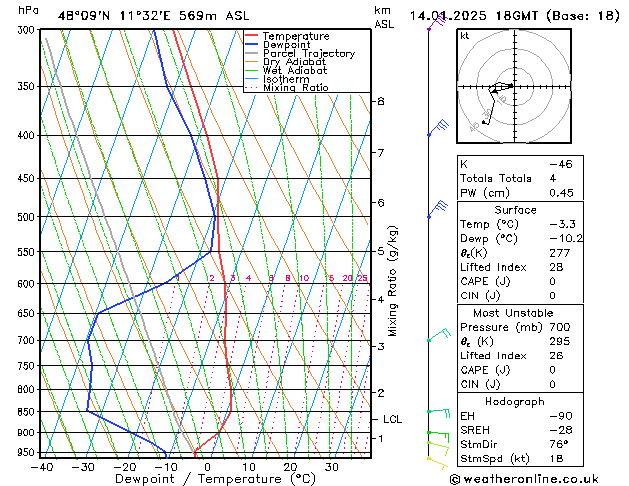Click the 5 km altitude label

tap(380, 251)
